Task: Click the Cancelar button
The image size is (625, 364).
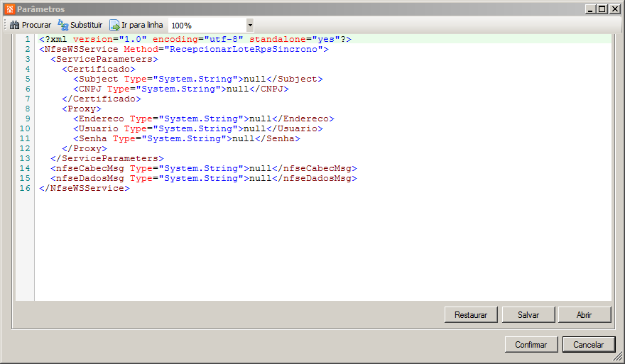Action: tap(588, 344)
